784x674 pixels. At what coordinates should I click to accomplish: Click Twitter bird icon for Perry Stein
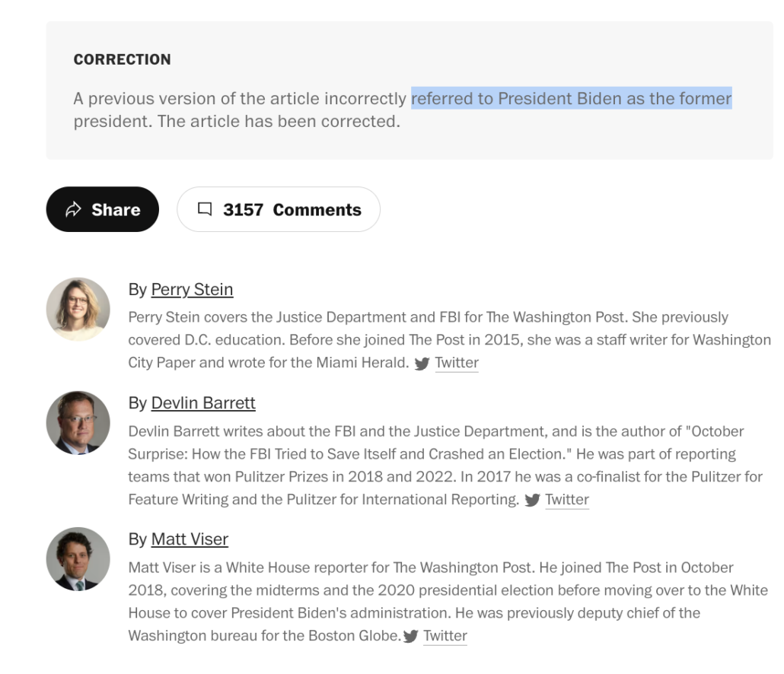tap(422, 363)
